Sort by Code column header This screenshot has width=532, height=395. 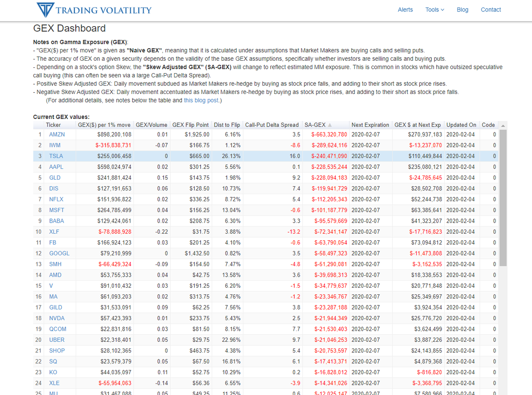(x=488, y=125)
